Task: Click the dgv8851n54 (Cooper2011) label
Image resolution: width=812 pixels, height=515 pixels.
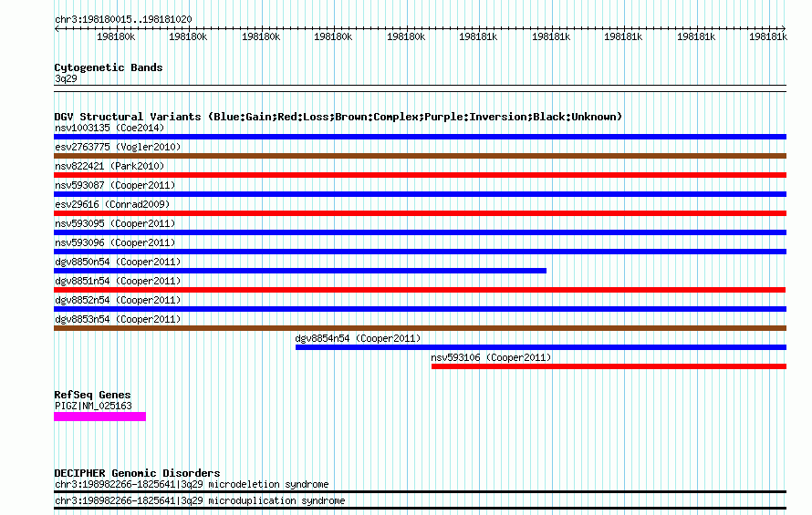Action: point(118,281)
